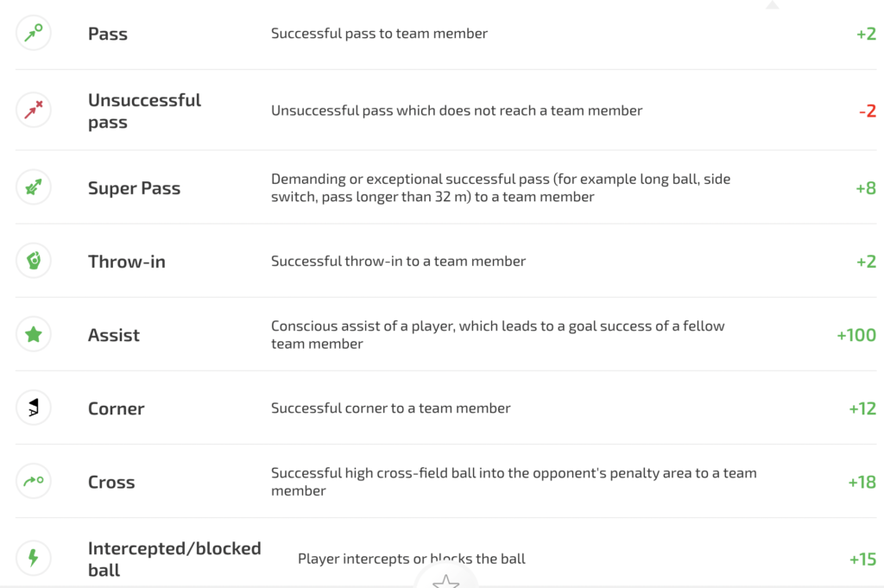This screenshot has height=588, width=884.
Task: Select the Intercepted/blocked ball lightning icon
Action: pos(33,558)
